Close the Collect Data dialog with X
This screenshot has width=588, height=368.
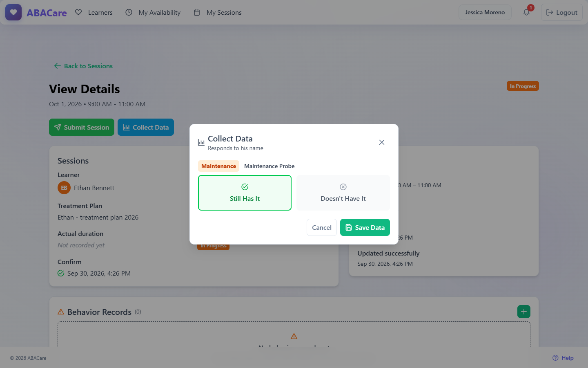pyautogui.click(x=381, y=142)
